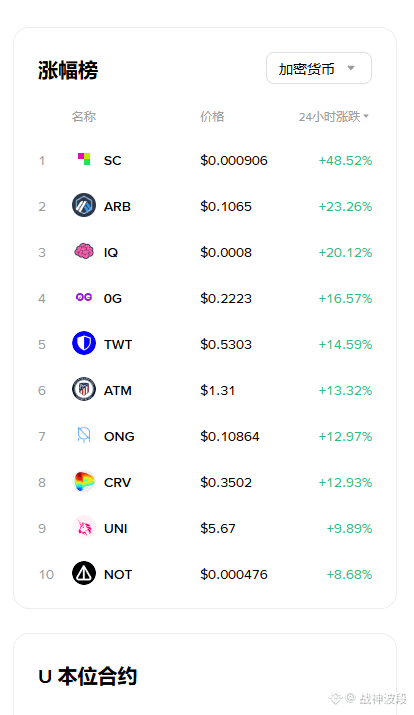
Task: Click the 0G purple logo icon
Action: [84, 297]
